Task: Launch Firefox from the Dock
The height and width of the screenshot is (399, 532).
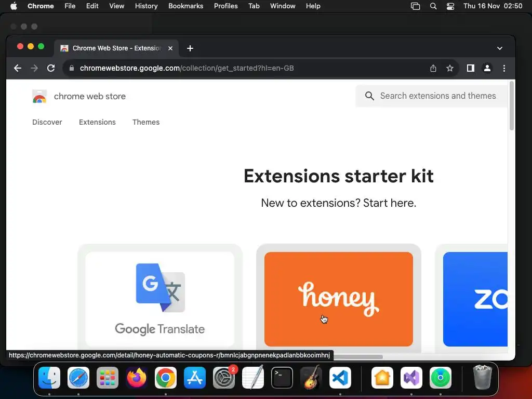Action: pyautogui.click(x=137, y=378)
